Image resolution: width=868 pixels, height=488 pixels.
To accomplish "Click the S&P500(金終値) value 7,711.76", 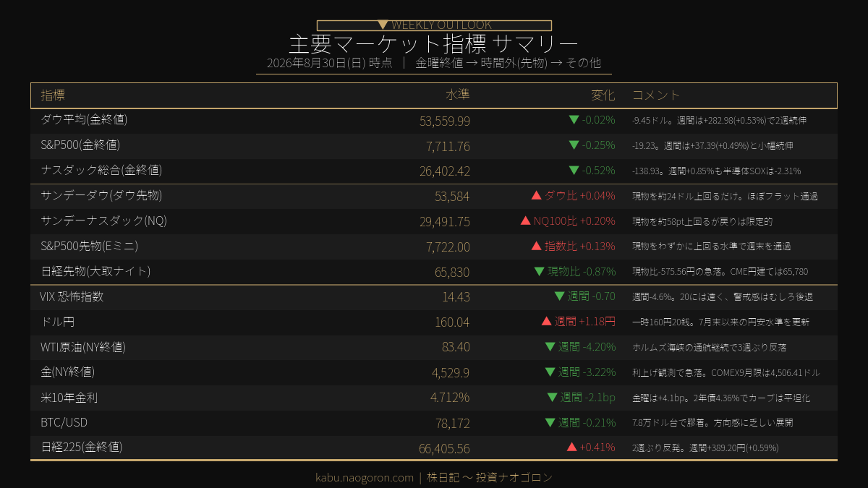I will tap(448, 146).
